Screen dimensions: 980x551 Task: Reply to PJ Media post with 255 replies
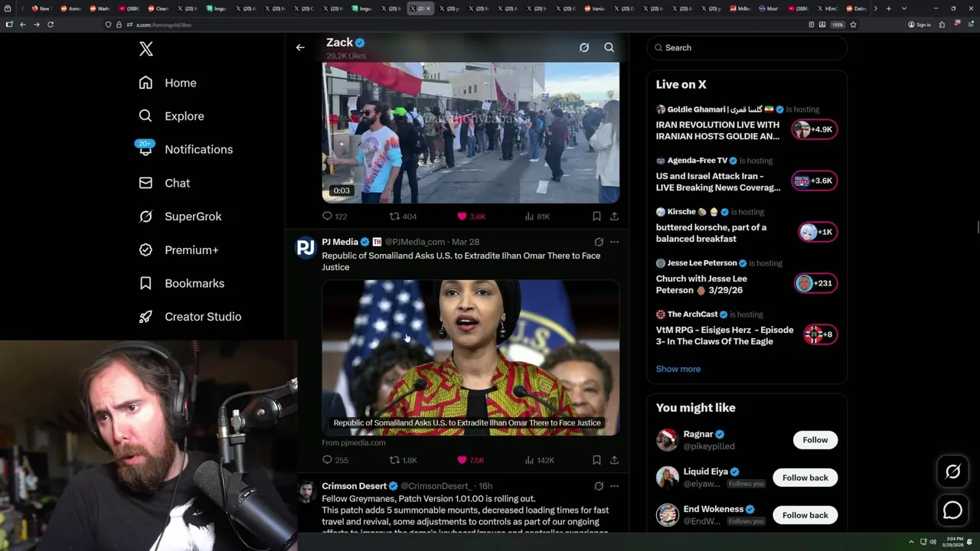click(335, 460)
